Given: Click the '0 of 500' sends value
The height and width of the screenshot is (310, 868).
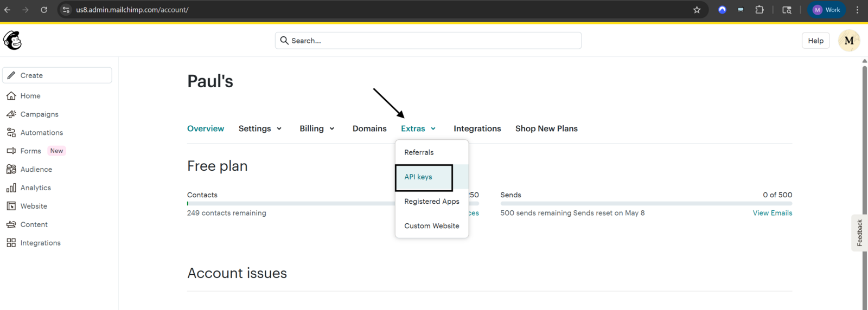Looking at the screenshot, I should (777, 195).
